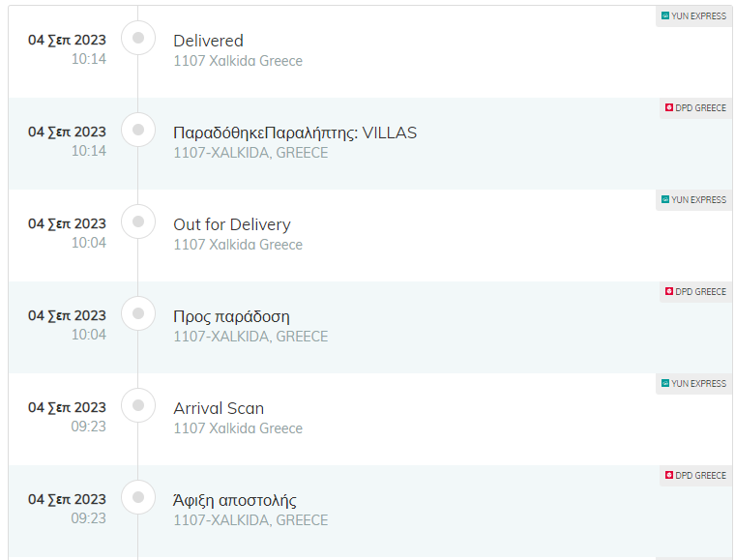
Task: Click the Παραδόθηκε Παραλήπτης: VILLAS status text
Action: (295, 133)
